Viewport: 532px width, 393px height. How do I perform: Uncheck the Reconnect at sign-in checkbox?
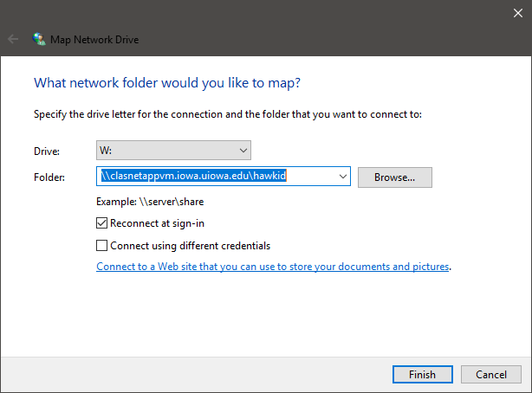point(102,223)
